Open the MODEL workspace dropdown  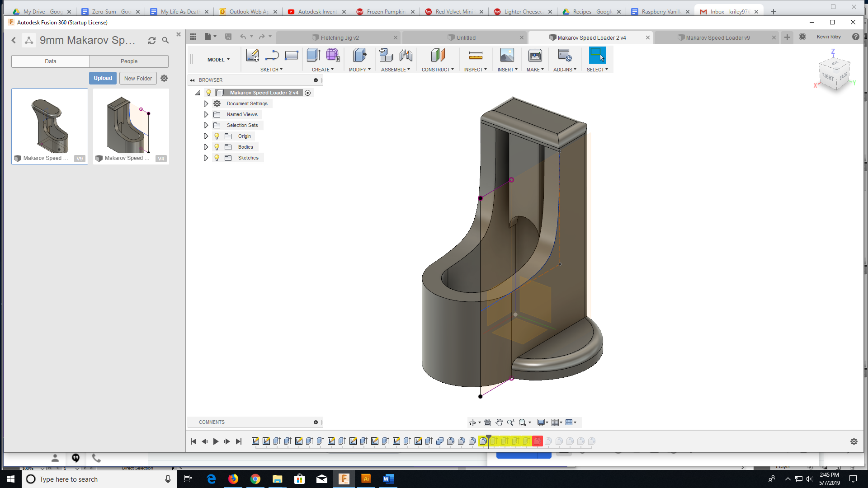218,60
